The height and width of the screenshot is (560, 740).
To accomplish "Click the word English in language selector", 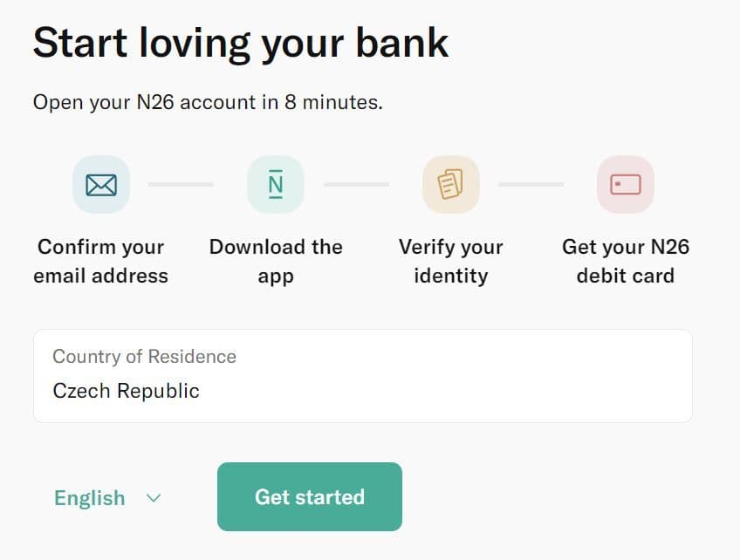I will coord(90,498).
